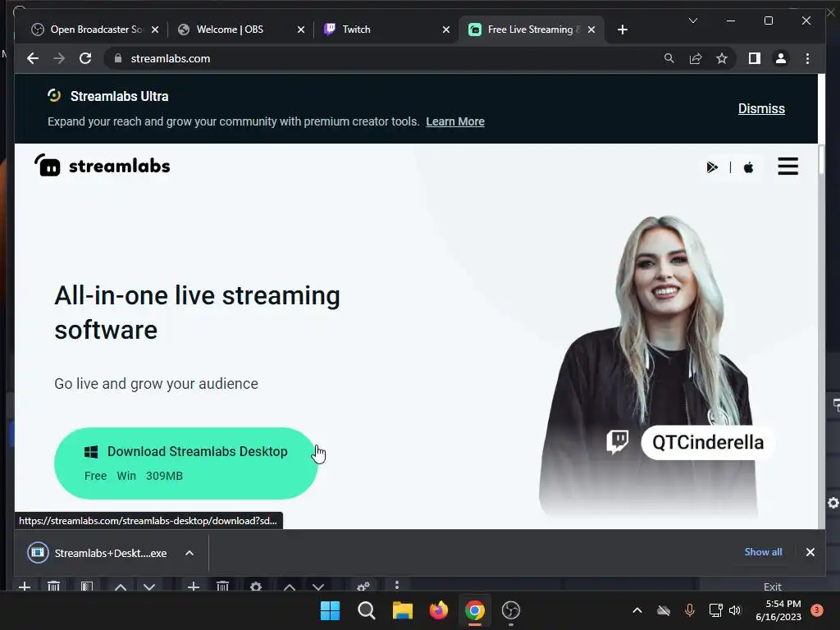The width and height of the screenshot is (840, 630).
Task: Reload the streamlabs.com page
Action: tap(85, 58)
